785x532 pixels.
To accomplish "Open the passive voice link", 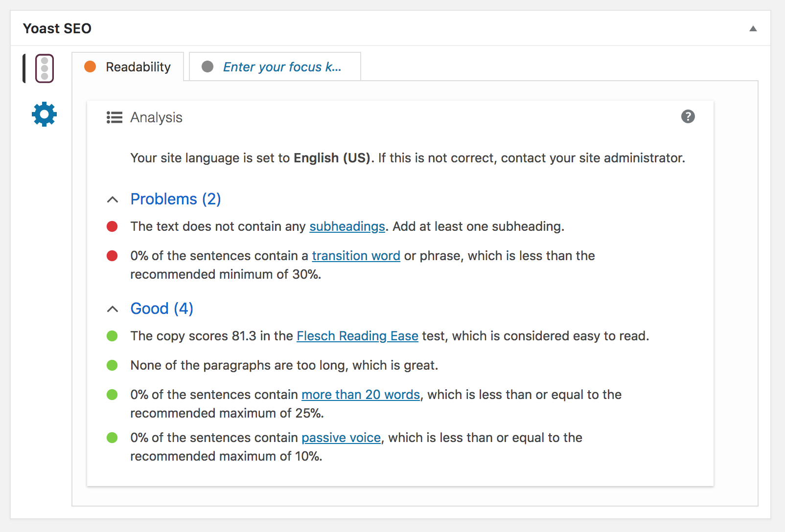I will tap(341, 438).
